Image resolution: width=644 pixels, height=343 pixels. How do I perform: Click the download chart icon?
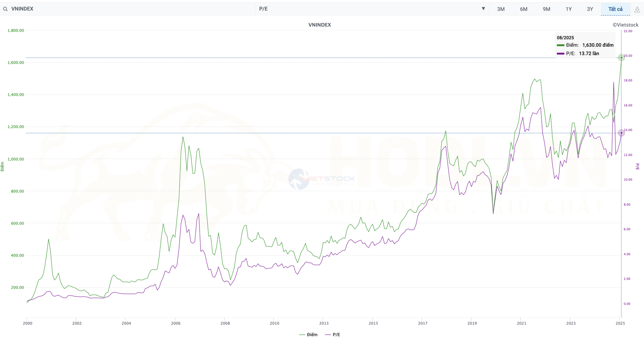pos(637,9)
